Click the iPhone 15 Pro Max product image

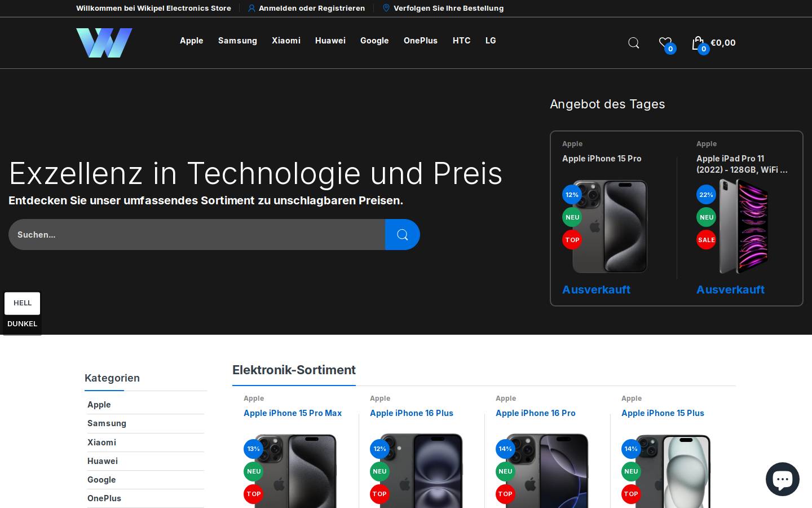(295, 471)
